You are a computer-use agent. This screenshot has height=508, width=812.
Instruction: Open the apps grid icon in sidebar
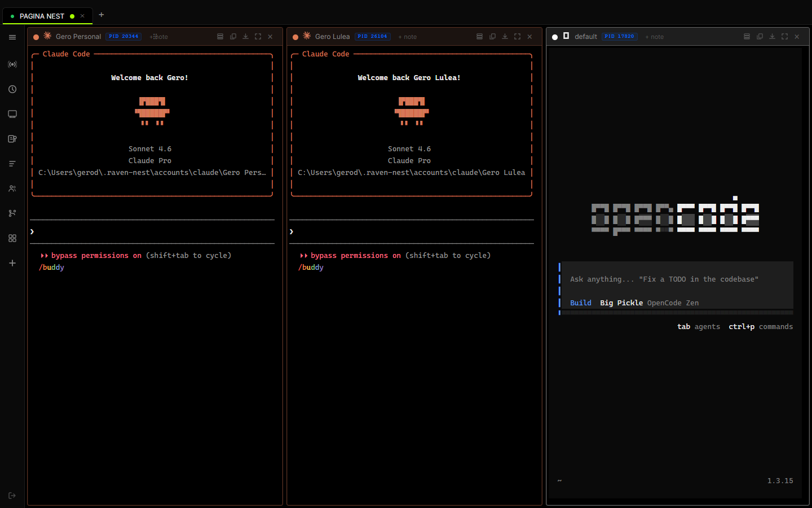[12, 238]
